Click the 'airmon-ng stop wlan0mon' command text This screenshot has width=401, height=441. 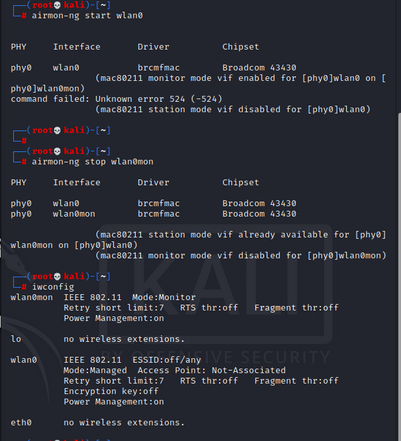click(x=92, y=162)
